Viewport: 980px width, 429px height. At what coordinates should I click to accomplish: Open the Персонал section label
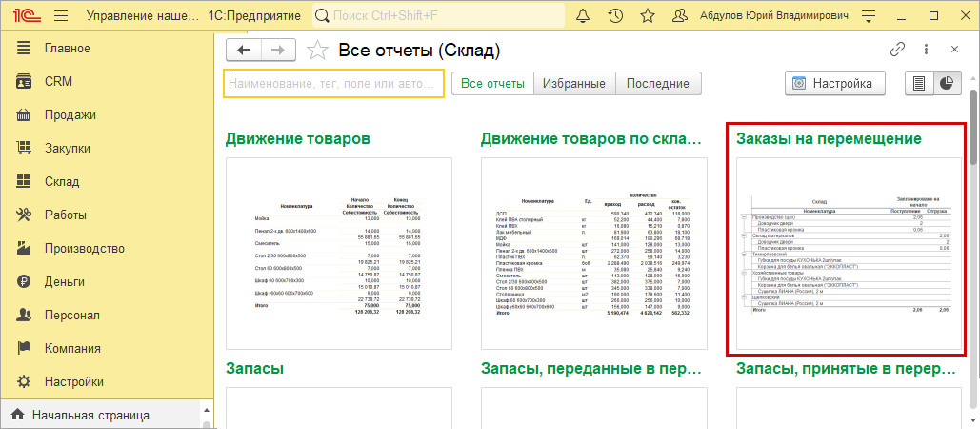click(71, 316)
